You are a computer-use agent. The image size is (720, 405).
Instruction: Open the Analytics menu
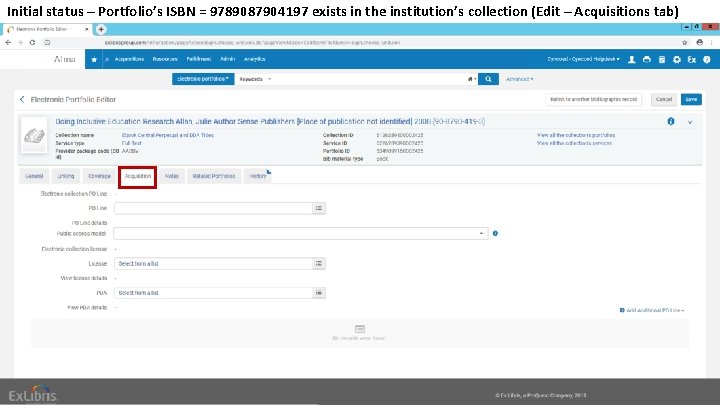[x=254, y=59]
